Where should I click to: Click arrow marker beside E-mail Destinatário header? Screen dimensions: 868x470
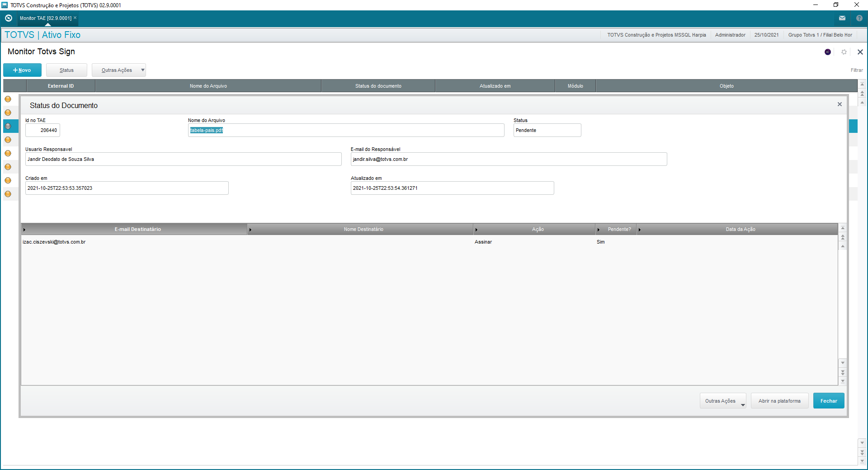[24, 230]
